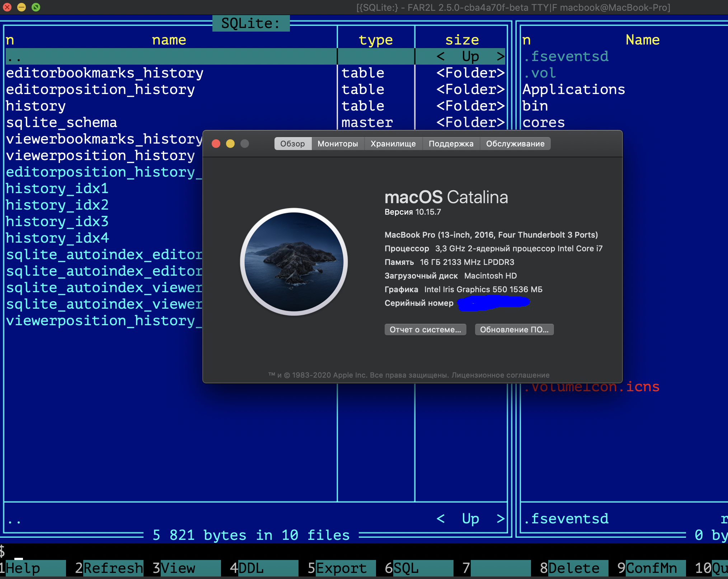Go to the Обслуживание tab

(515, 144)
